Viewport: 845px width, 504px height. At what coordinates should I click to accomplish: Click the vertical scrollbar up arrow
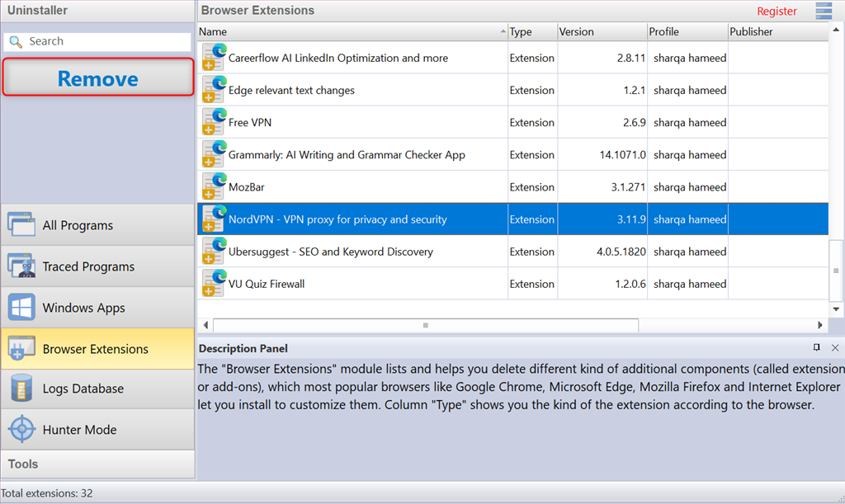tap(836, 31)
